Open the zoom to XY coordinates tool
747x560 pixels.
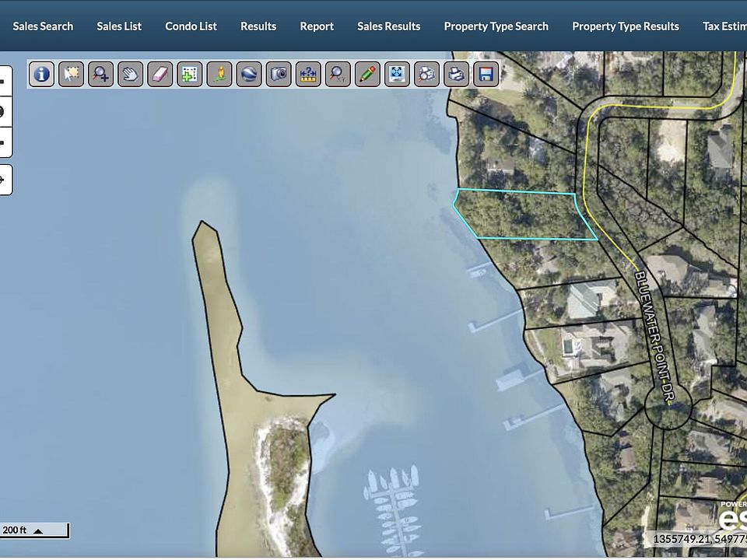click(338, 75)
